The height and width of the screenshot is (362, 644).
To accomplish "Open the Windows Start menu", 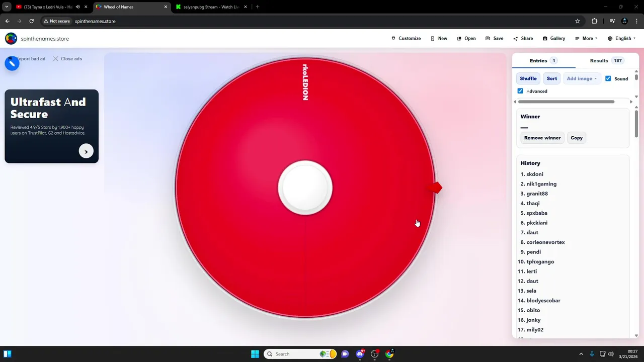I will 255,354.
